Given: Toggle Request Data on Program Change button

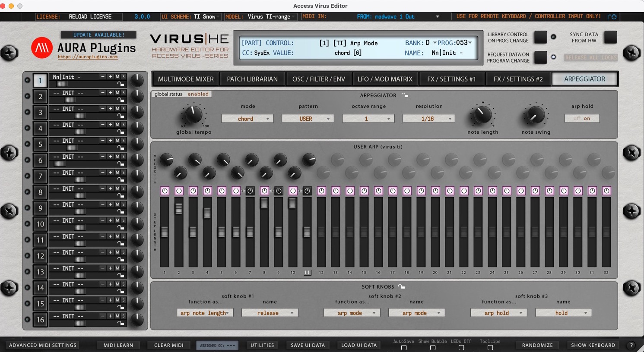Looking at the screenshot, I should [x=540, y=57].
